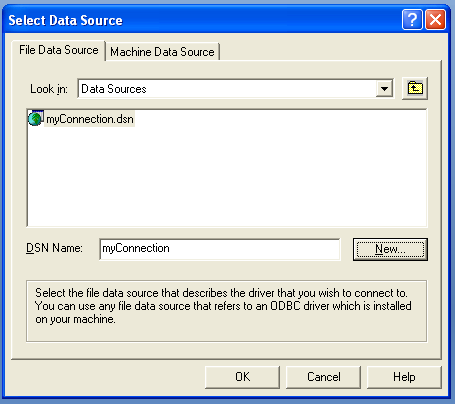Open the Data Sources combo box
This screenshot has height=404, width=455.
point(235,89)
